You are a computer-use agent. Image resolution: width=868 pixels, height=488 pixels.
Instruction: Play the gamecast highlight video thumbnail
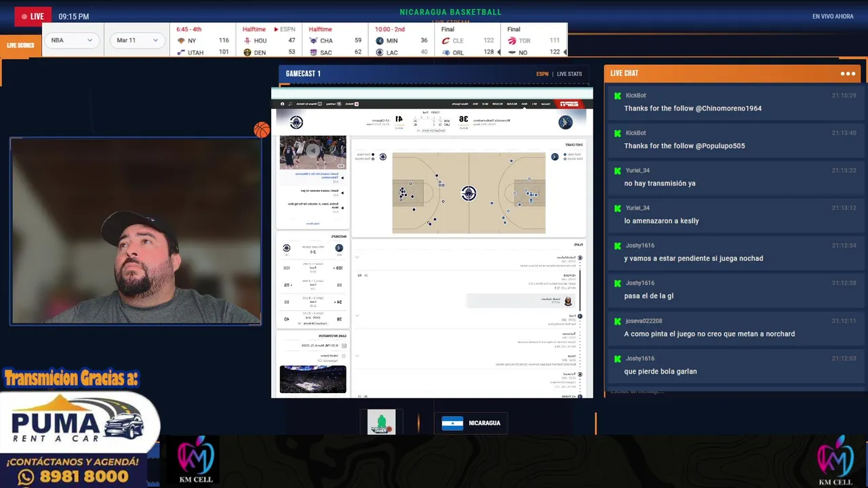(x=313, y=152)
